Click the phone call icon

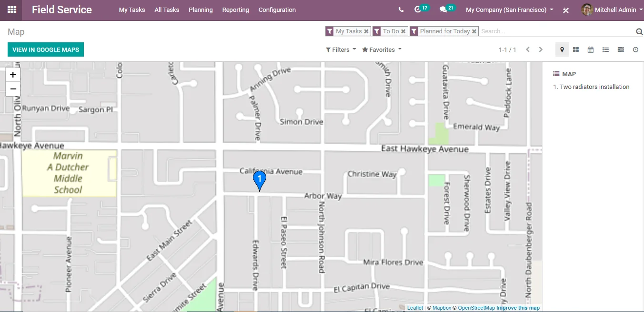tap(401, 10)
